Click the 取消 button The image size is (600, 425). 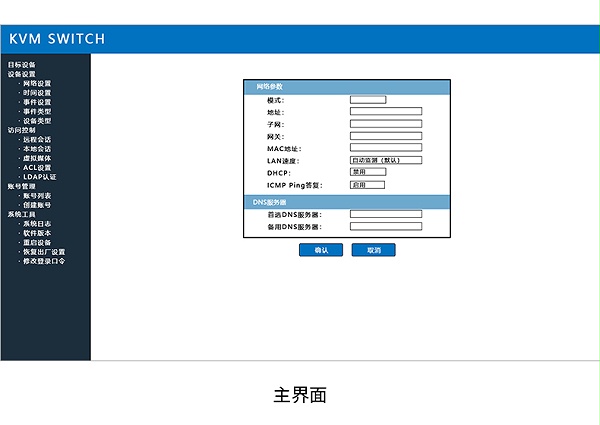(373, 250)
